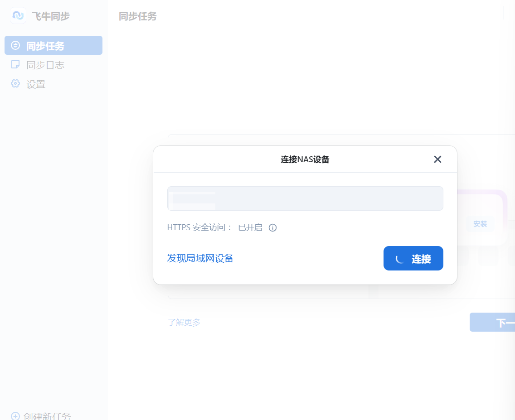
Task: Click the 飞牛同步 app logo icon
Action: (18, 16)
